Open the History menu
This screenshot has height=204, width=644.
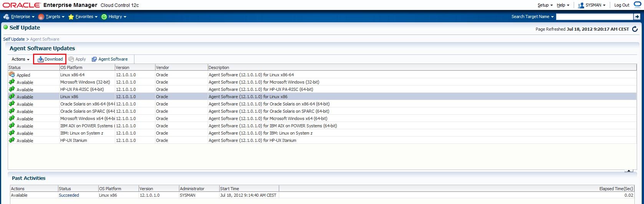[114, 17]
